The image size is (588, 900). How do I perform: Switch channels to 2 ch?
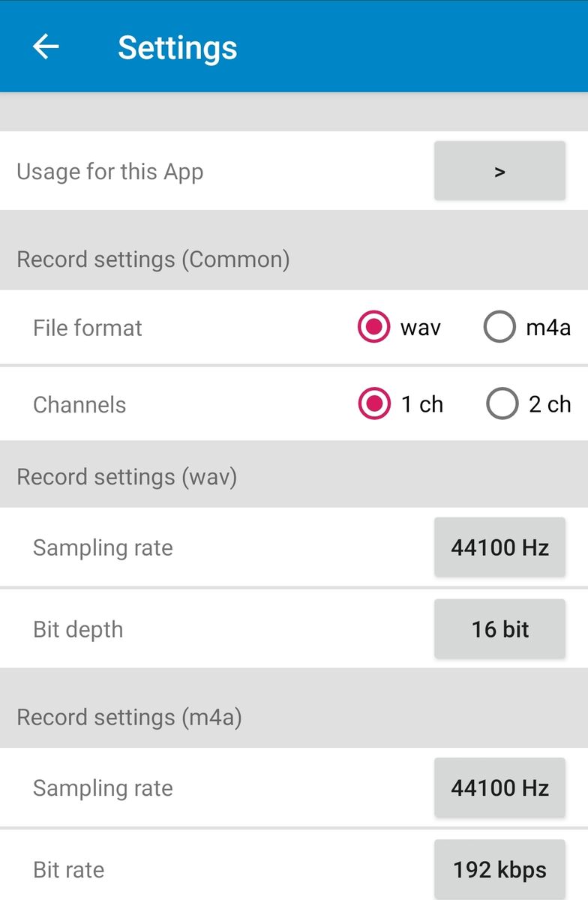502,404
